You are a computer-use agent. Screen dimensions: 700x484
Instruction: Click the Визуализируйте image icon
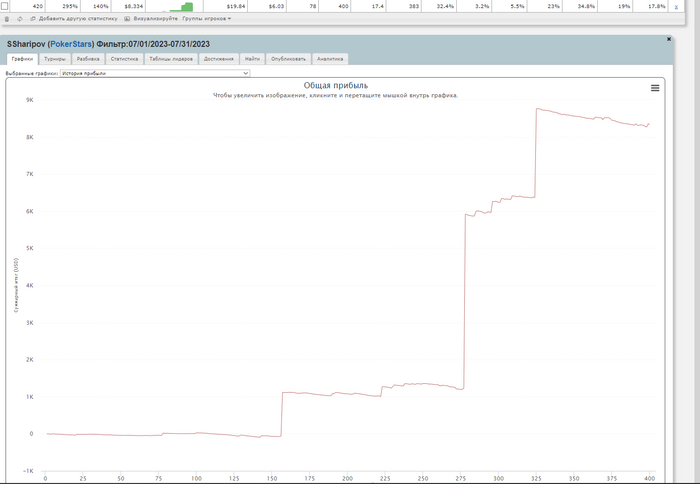point(127,19)
